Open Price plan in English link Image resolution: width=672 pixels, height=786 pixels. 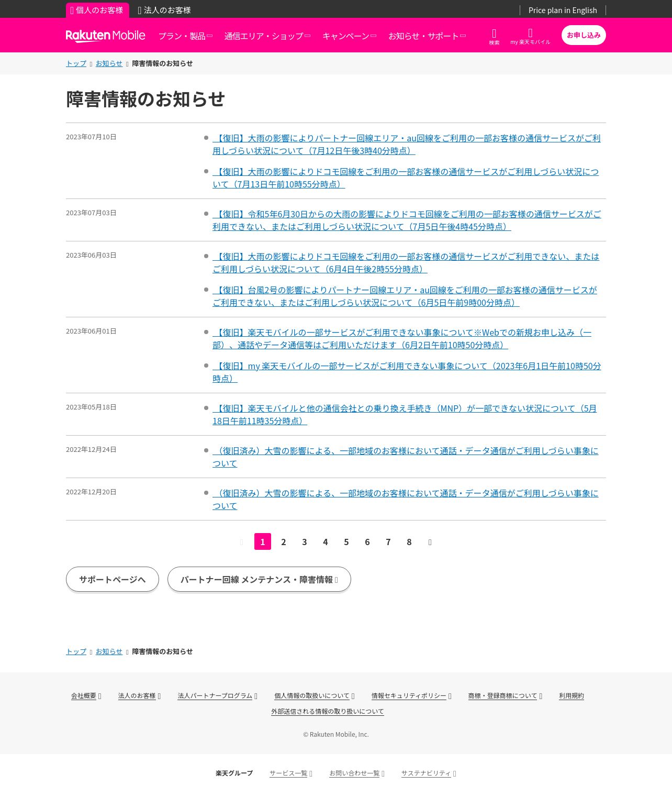tap(563, 10)
